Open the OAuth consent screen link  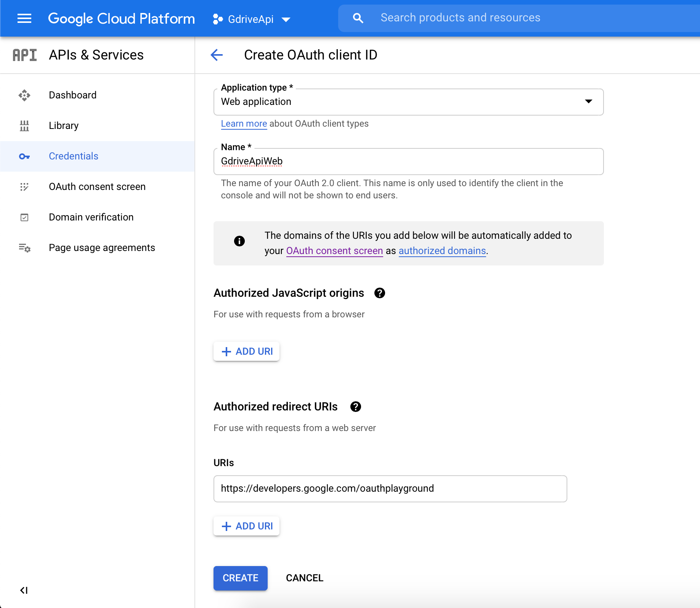[x=334, y=251]
